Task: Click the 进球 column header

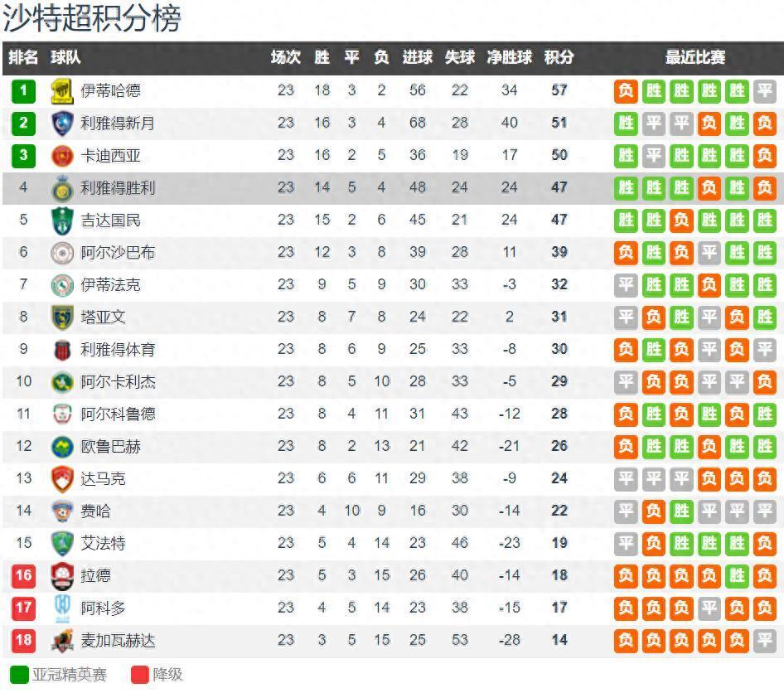Action: (x=418, y=57)
